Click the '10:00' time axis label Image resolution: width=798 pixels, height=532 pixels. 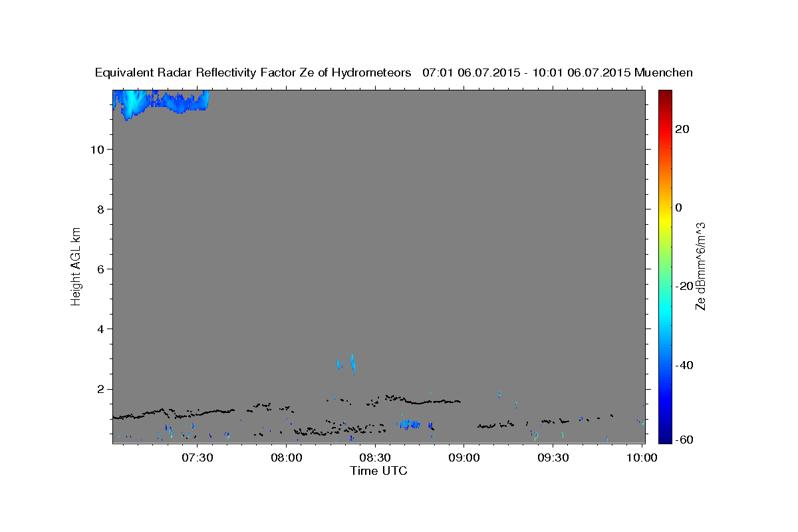click(x=641, y=458)
